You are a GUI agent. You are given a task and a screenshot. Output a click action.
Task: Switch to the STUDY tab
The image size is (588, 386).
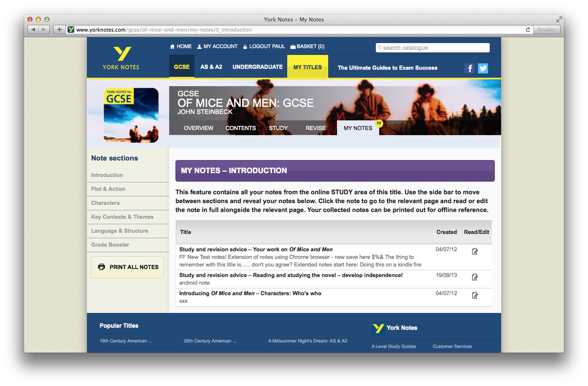point(278,128)
